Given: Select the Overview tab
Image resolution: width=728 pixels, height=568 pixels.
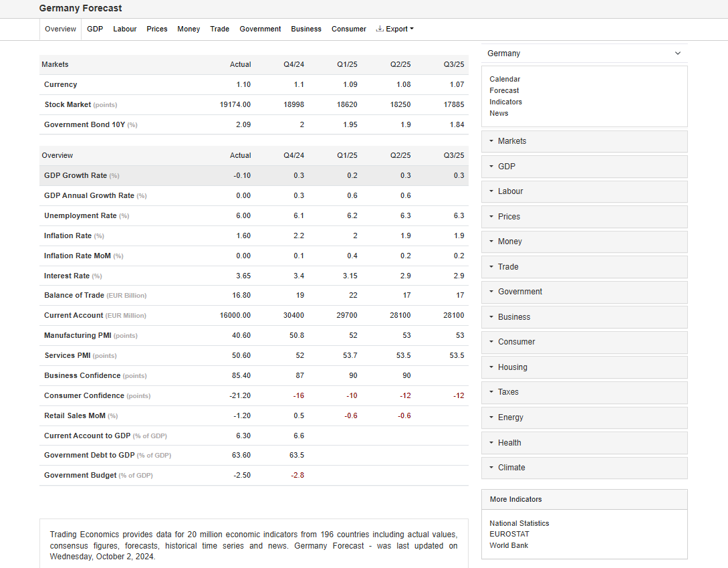Looking at the screenshot, I should pos(60,29).
